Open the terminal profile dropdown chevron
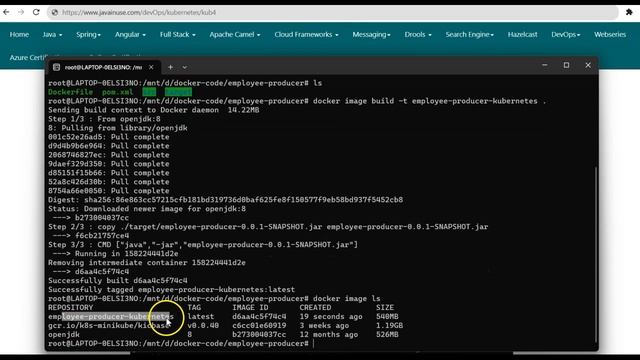The image size is (640, 360). click(184, 67)
